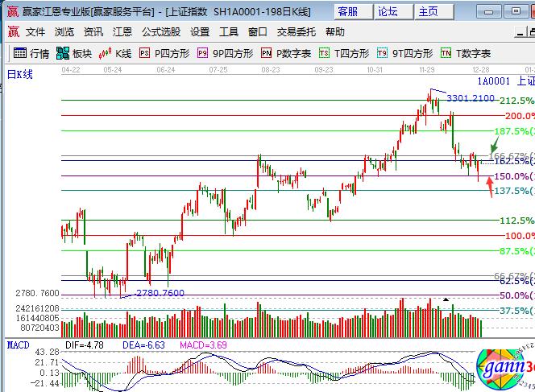Switch to K线 candlestick chart
Screen dimensions: 535x392
(115, 54)
